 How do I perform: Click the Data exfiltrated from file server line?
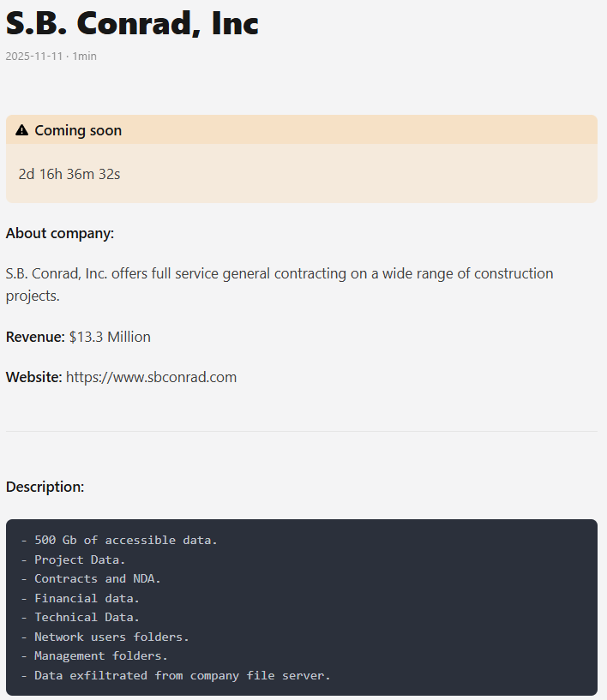[182, 675]
